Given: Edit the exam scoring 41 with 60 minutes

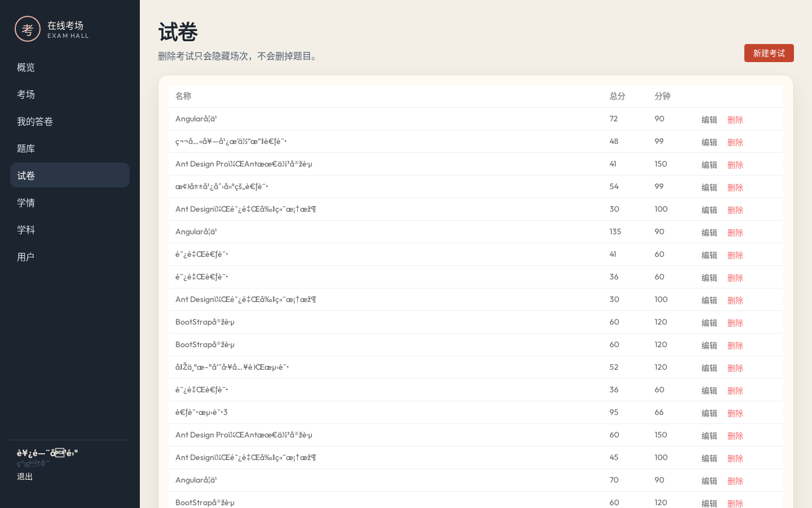Looking at the screenshot, I should click(709, 255).
